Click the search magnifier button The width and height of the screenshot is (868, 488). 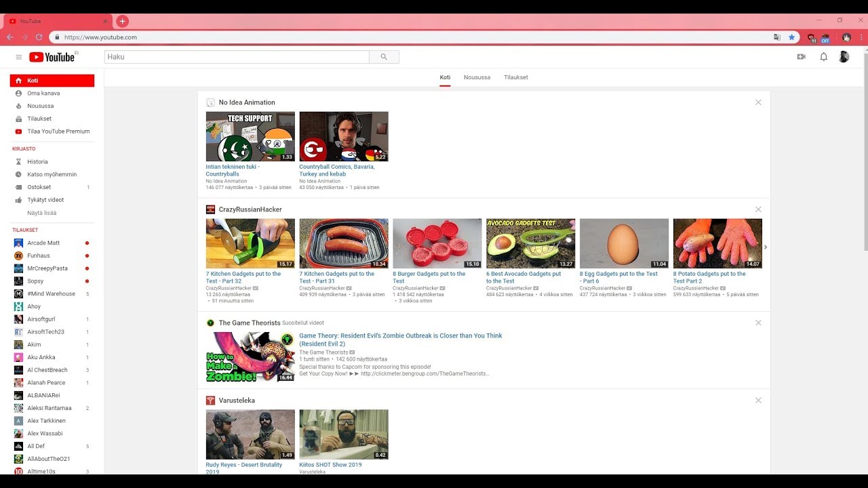point(384,57)
